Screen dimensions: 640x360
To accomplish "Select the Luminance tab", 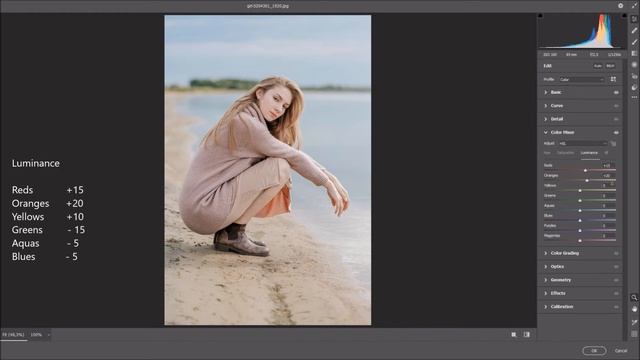I will point(589,153).
